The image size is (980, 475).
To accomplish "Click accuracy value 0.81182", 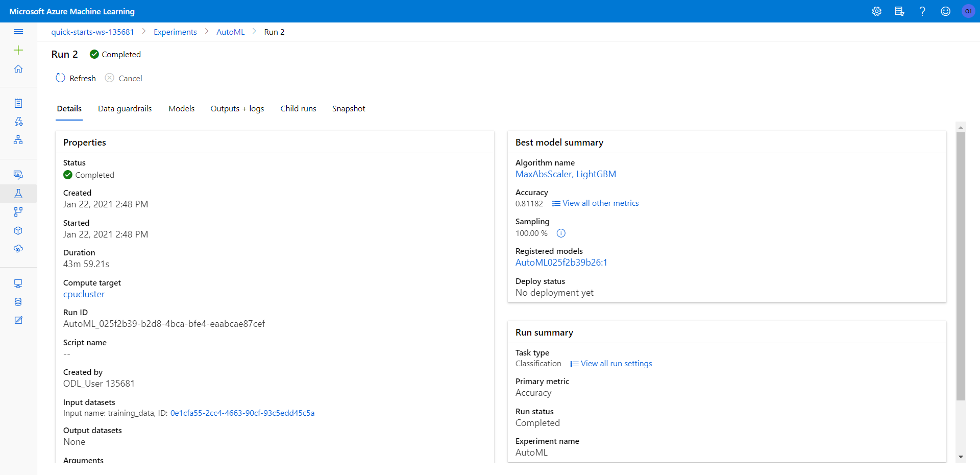I will (x=529, y=204).
